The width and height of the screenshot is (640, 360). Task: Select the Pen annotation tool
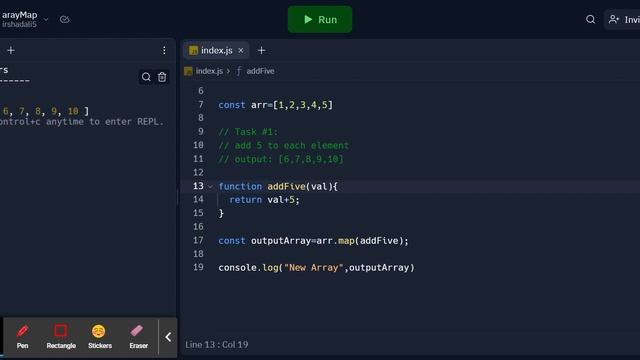point(22,337)
